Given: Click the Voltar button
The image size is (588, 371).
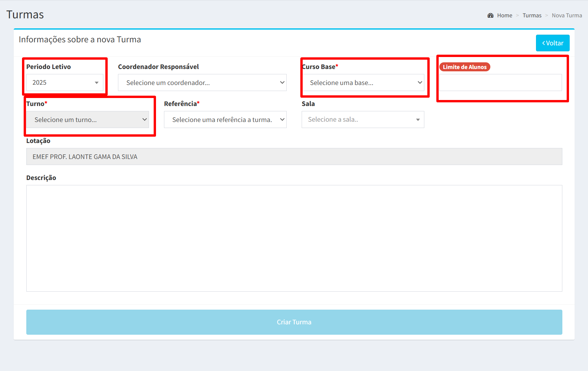Looking at the screenshot, I should [553, 43].
